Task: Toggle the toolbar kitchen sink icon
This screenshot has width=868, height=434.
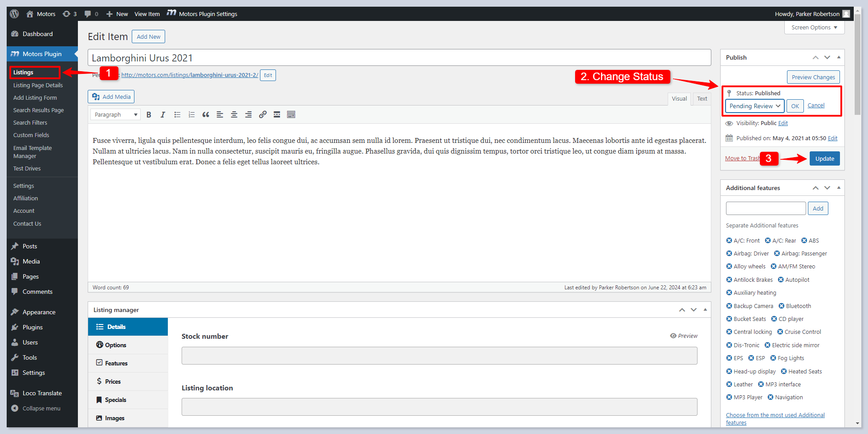Action: (x=291, y=115)
